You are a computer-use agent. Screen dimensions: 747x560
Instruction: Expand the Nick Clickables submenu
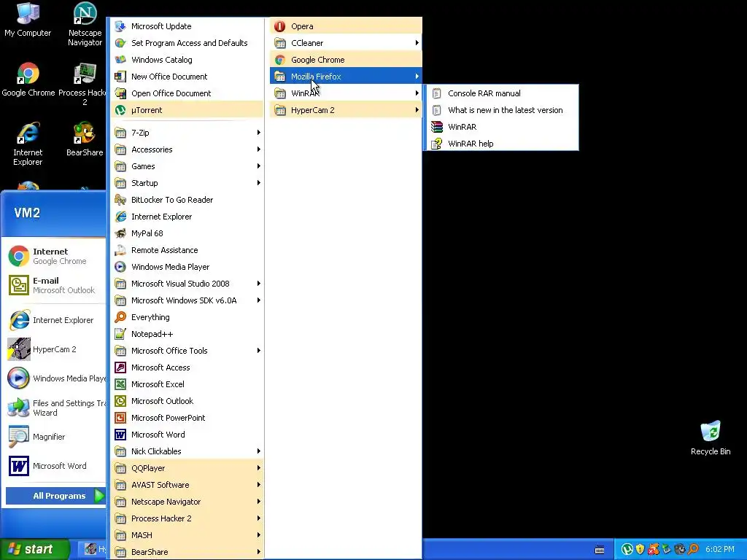187,451
